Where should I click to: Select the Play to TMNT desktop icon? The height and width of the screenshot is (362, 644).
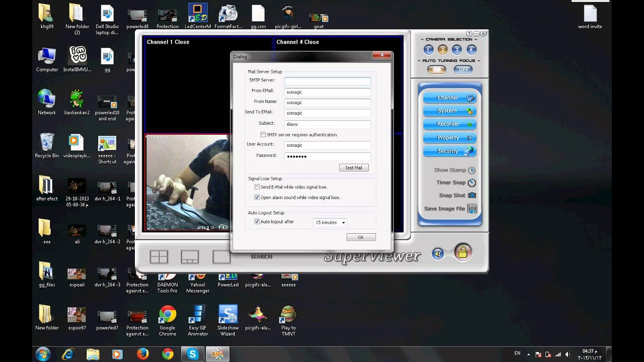click(x=288, y=321)
